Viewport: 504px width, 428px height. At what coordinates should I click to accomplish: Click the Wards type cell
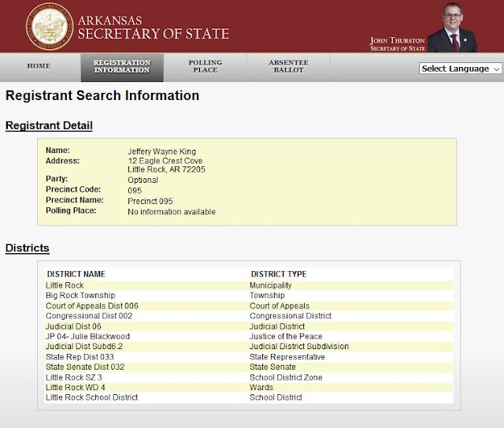(261, 388)
